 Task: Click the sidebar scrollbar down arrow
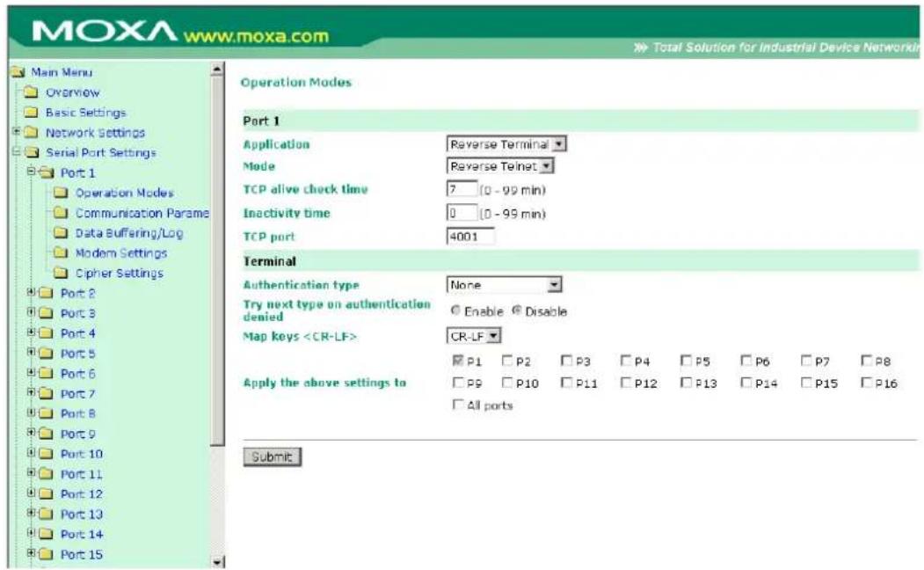coord(217,562)
